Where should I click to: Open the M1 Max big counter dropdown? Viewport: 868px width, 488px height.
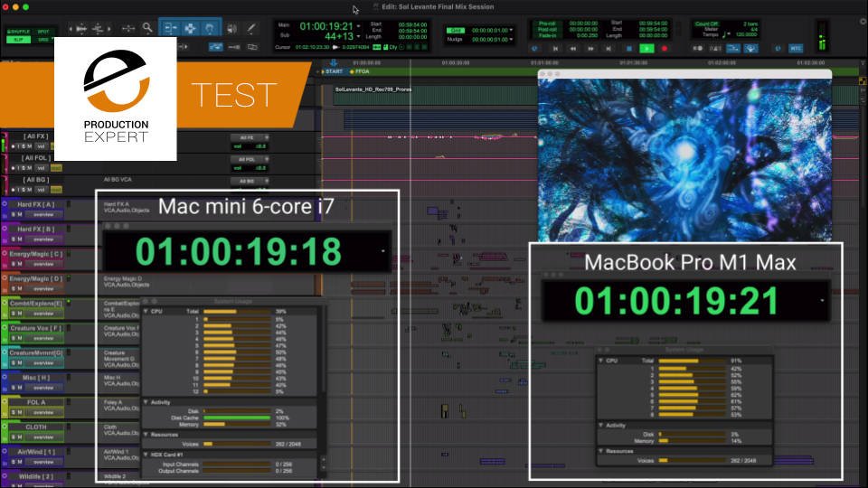pos(822,300)
